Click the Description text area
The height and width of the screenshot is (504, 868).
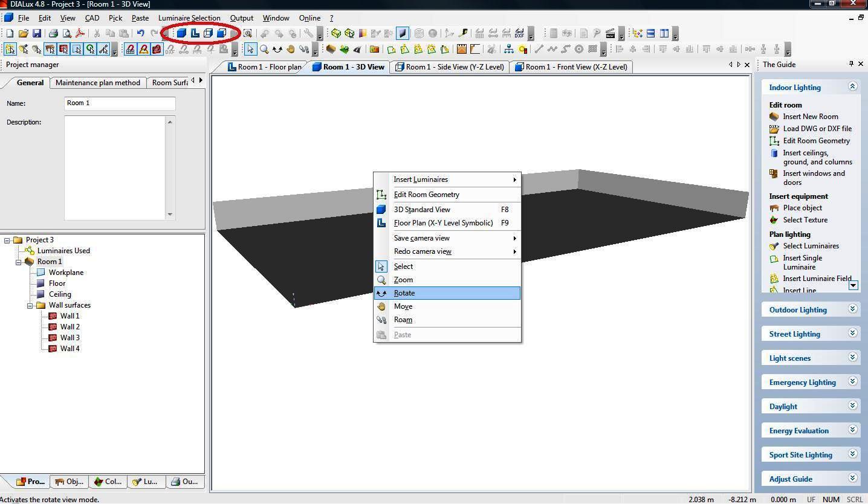(x=115, y=167)
